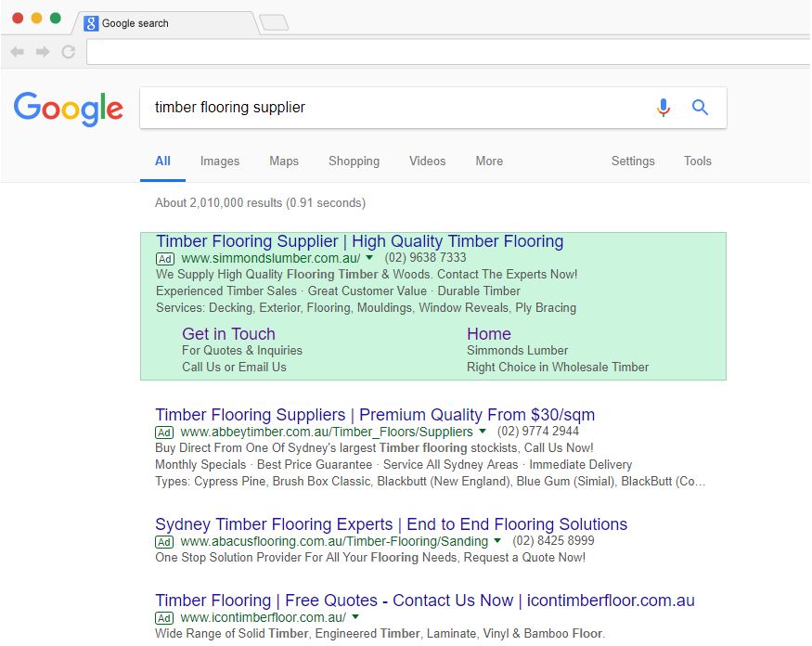The height and width of the screenshot is (646, 812).
Task: Open a new browser tab
Action: (274, 23)
